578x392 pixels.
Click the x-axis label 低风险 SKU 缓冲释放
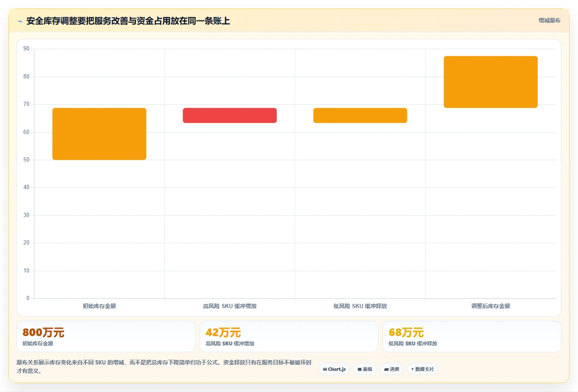tap(360, 306)
